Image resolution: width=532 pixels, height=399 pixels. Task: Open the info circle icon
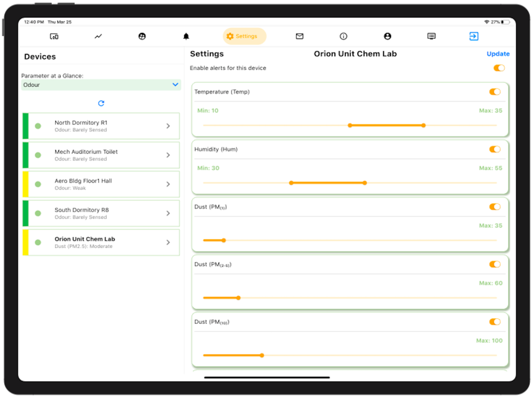(x=343, y=36)
